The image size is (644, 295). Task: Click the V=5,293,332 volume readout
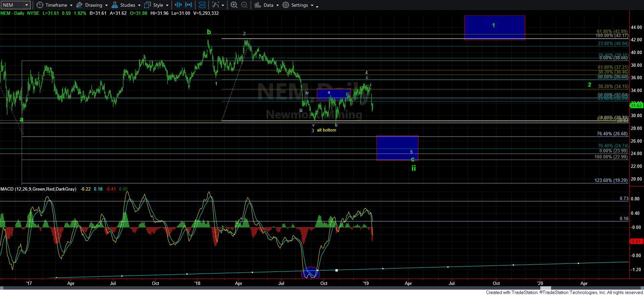[x=206, y=13]
